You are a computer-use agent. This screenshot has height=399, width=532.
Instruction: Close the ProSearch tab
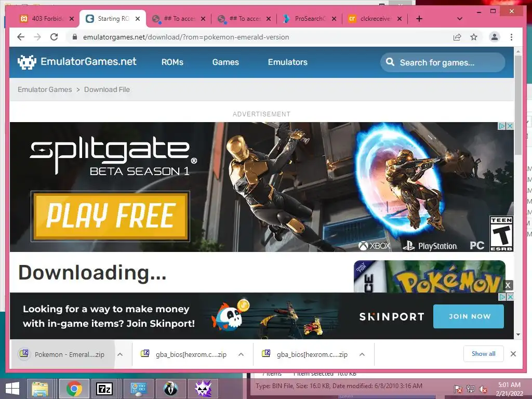(x=334, y=19)
